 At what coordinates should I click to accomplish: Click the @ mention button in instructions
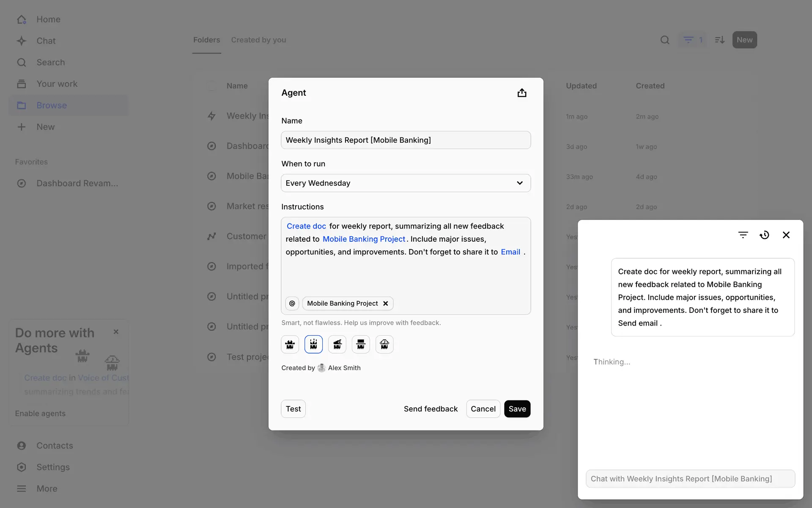tap(292, 304)
